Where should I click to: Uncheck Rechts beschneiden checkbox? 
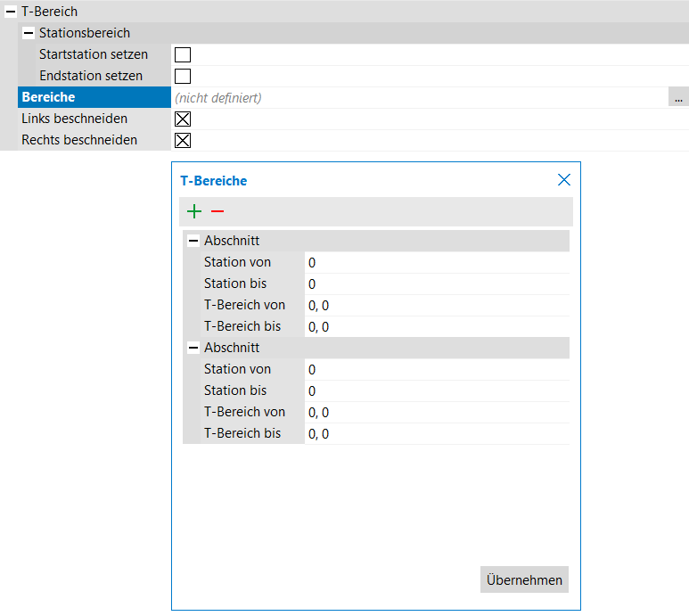coord(183,141)
